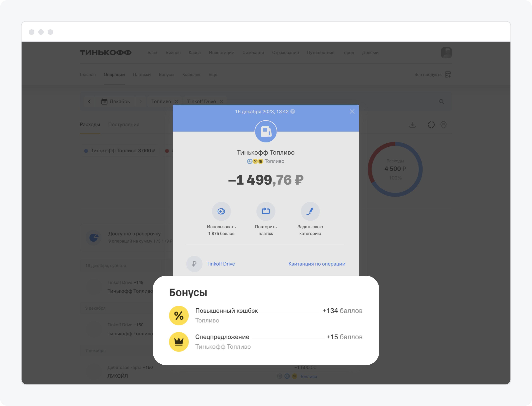Go to next month arrow
Image resolution: width=532 pixels, height=406 pixels.
(x=140, y=101)
